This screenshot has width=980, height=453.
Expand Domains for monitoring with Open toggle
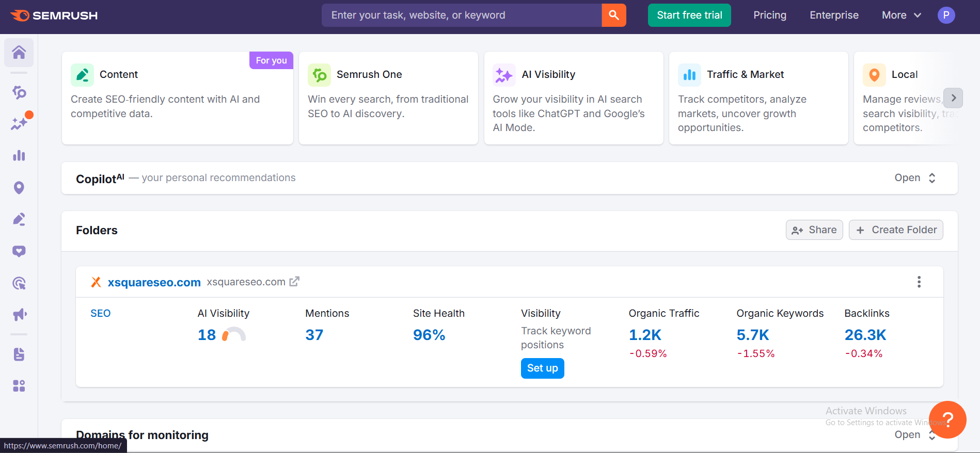click(915, 435)
